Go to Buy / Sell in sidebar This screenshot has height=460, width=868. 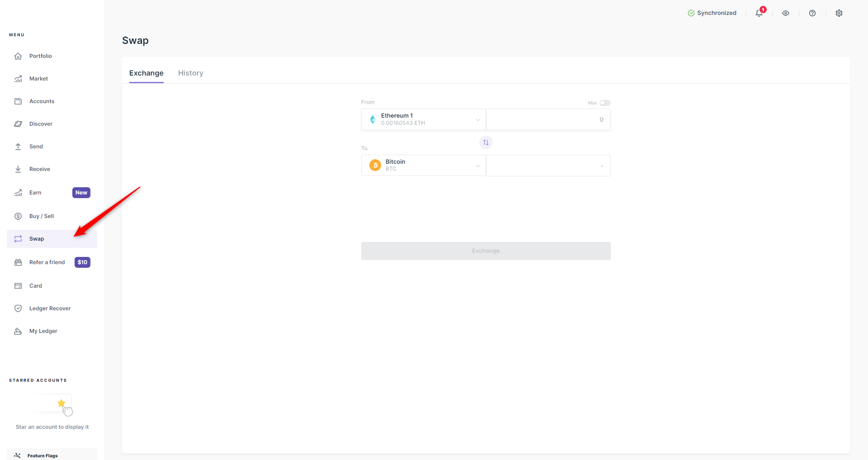point(42,216)
